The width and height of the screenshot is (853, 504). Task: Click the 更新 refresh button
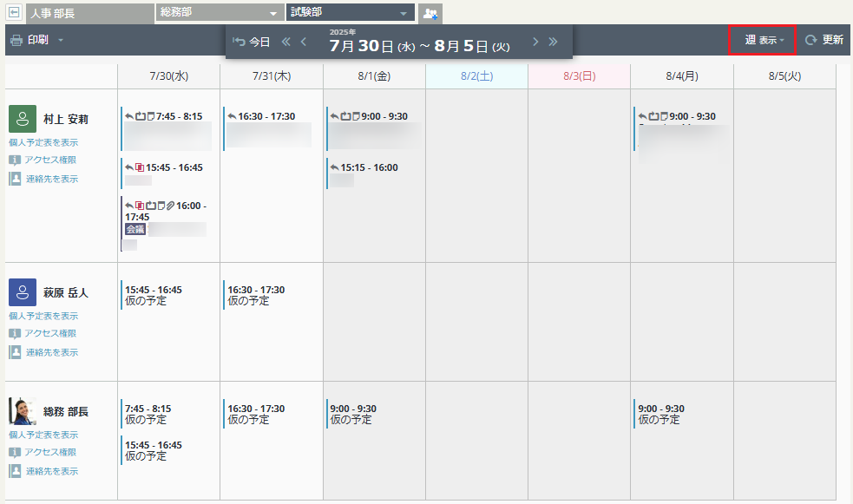click(x=824, y=40)
